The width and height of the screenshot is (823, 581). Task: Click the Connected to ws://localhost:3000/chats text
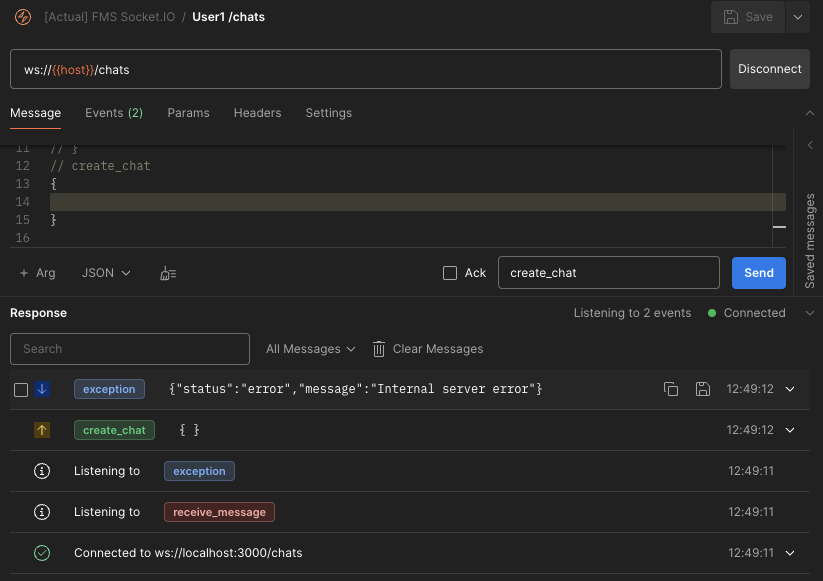click(x=188, y=553)
